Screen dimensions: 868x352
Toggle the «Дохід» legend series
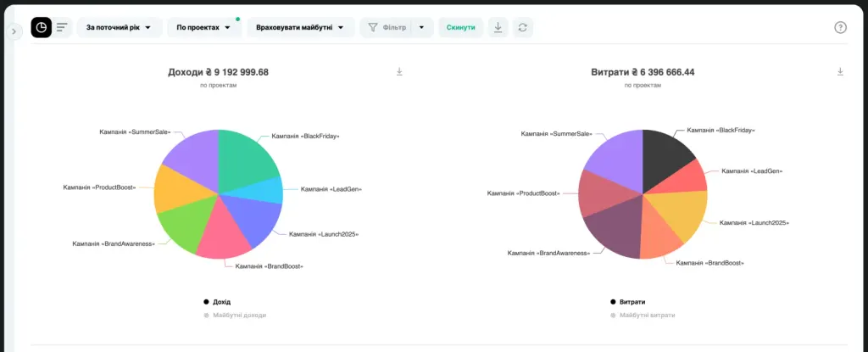click(216, 302)
